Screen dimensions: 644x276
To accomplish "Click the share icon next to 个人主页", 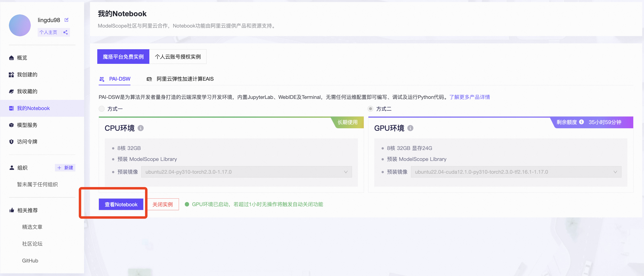I will point(65,32).
